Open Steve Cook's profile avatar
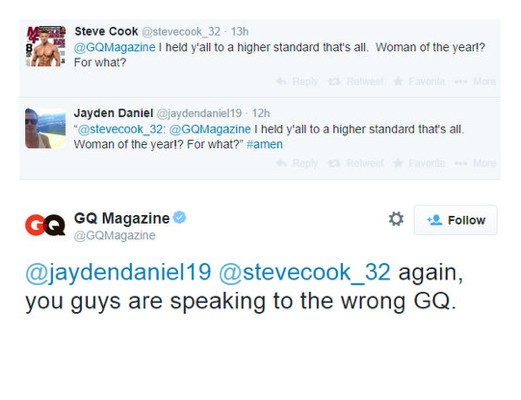This screenshot has width=521, height=400. pyautogui.click(x=45, y=46)
